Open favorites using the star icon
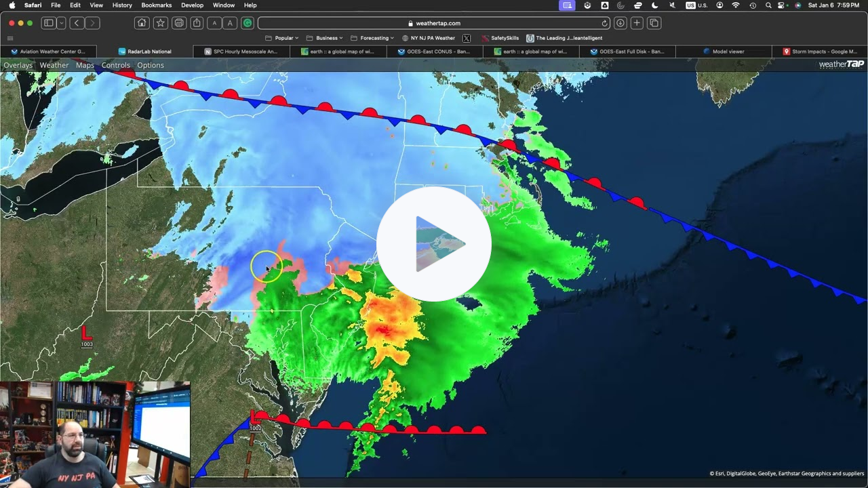The height and width of the screenshot is (488, 868). coord(161,22)
